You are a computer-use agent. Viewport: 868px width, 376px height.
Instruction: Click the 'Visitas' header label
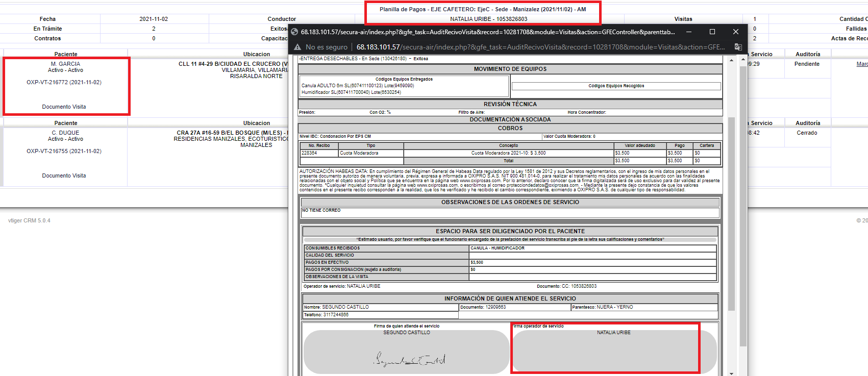pos(683,19)
